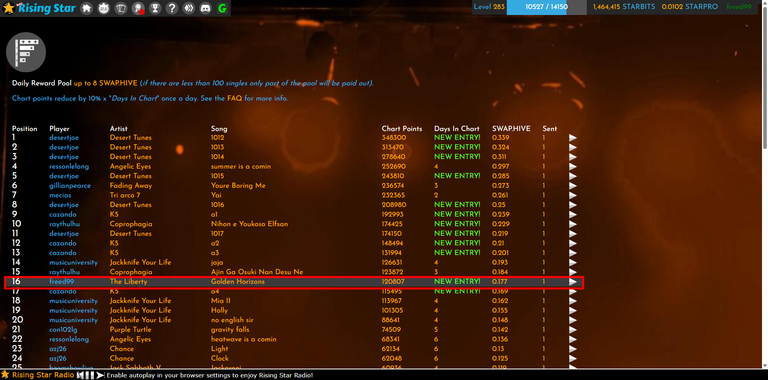Image resolution: width=768 pixels, height=380 pixels.
Task: Play Golden Horizons by The Liberty
Action: (573, 282)
